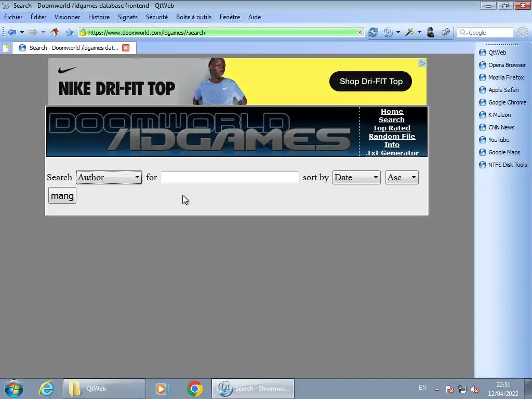The height and width of the screenshot is (399, 532).
Task: Open the Windows Start button
Action: 14,389
